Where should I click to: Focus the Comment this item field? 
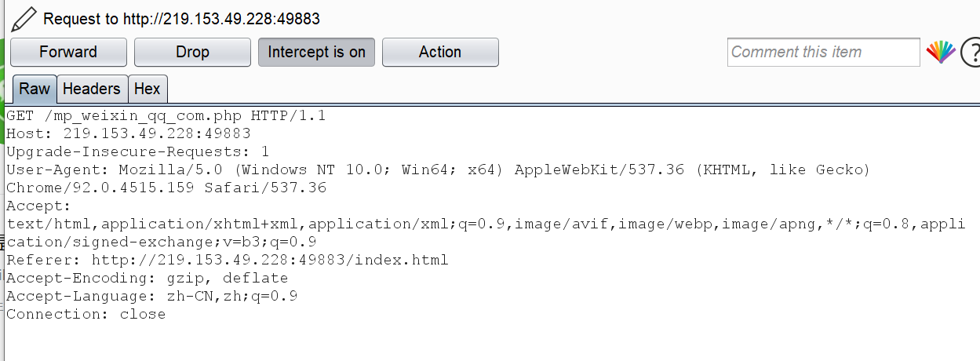[823, 53]
